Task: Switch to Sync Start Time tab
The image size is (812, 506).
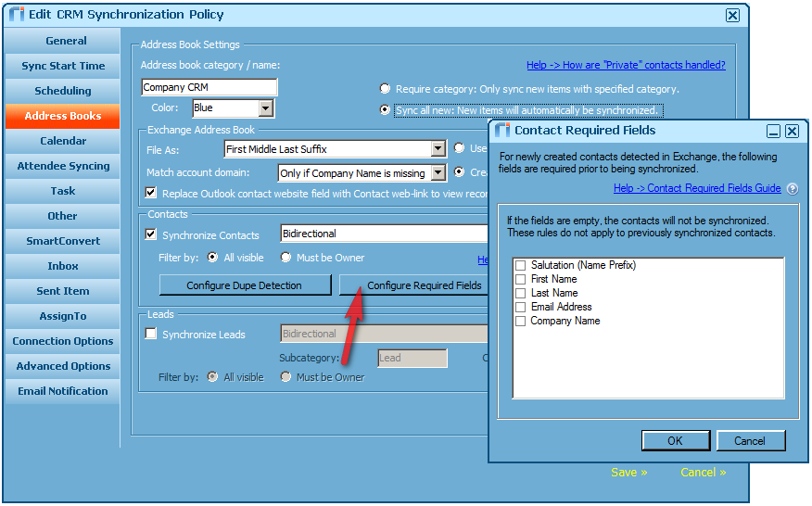Action: pos(63,66)
